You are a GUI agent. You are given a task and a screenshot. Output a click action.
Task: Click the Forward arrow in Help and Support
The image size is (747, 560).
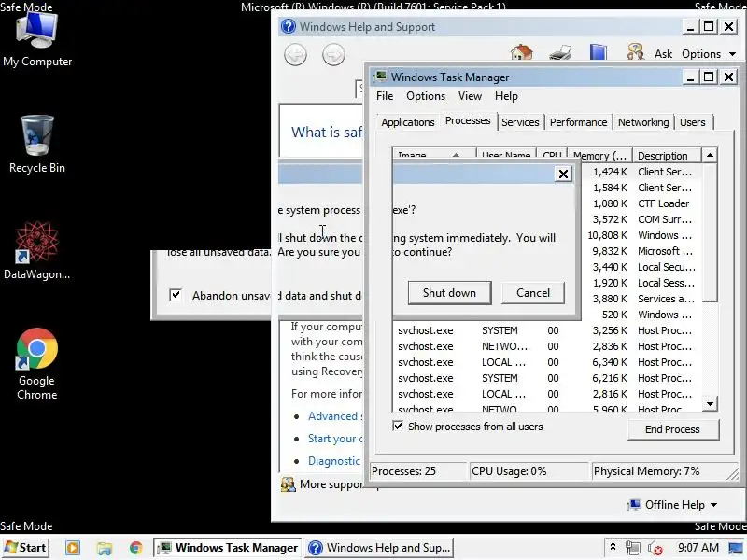[x=333, y=54]
